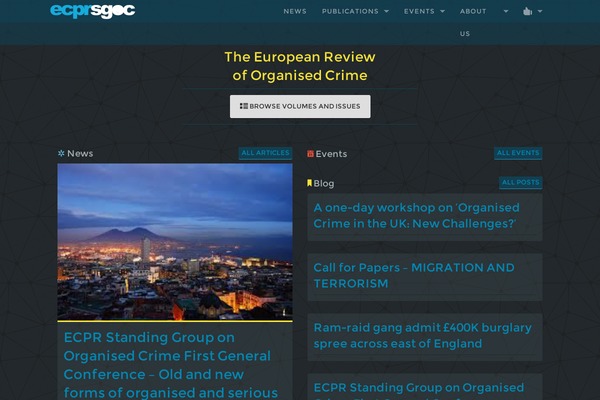The width and height of the screenshot is (600, 400).
Task: Open the About Us menu item
Action: [473, 22]
